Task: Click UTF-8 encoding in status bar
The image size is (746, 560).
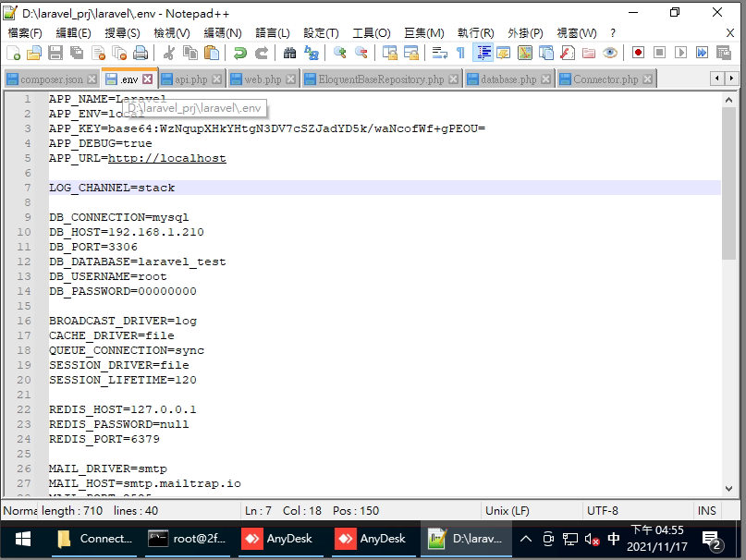Action: point(603,510)
